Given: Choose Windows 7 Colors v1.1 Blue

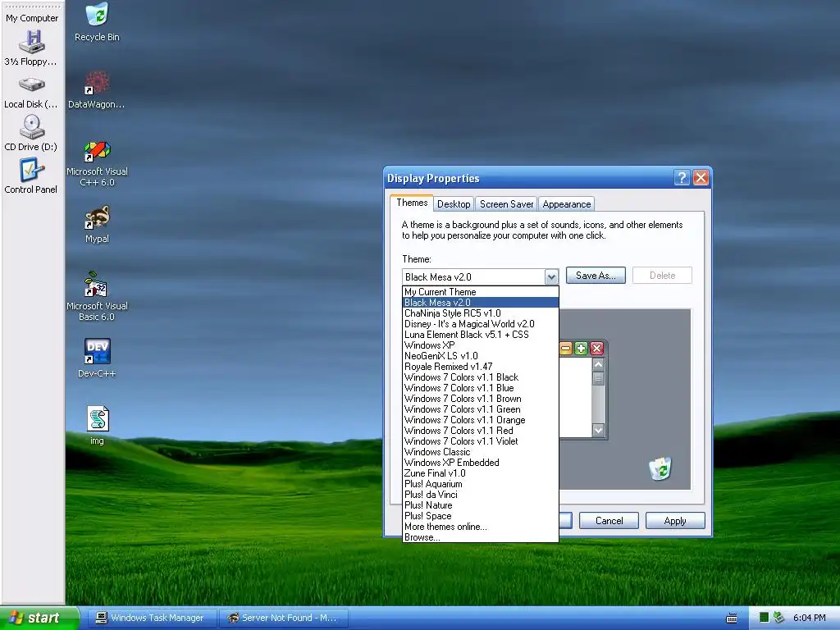Looking at the screenshot, I should click(481, 388).
